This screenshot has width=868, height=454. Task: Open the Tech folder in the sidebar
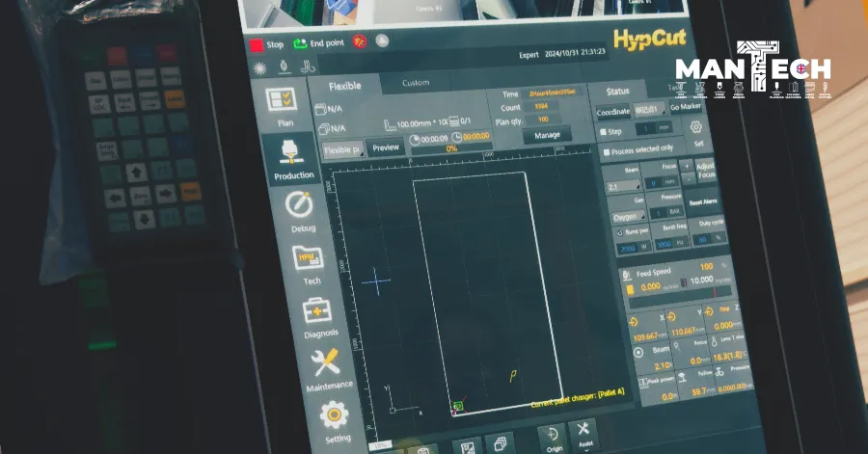[x=309, y=264]
